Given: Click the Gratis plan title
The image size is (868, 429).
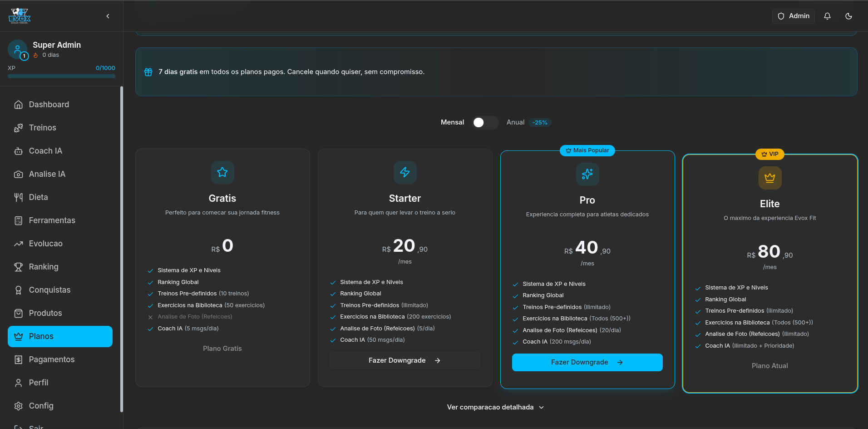Looking at the screenshot, I should [222, 198].
